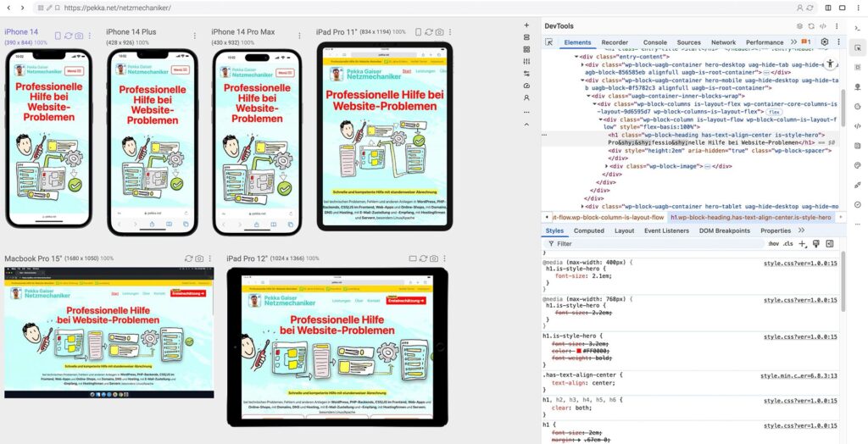Click the browser back arrow
Screen dimensions: 868x444
click(10, 8)
